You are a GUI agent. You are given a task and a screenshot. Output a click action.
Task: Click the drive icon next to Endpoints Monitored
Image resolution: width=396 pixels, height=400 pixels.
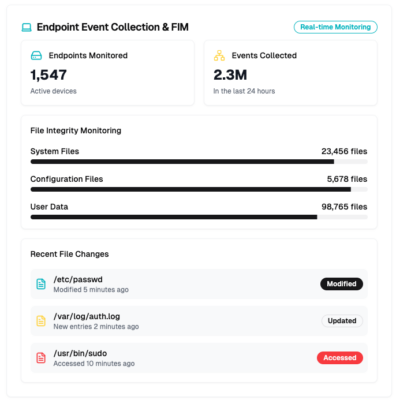point(36,56)
